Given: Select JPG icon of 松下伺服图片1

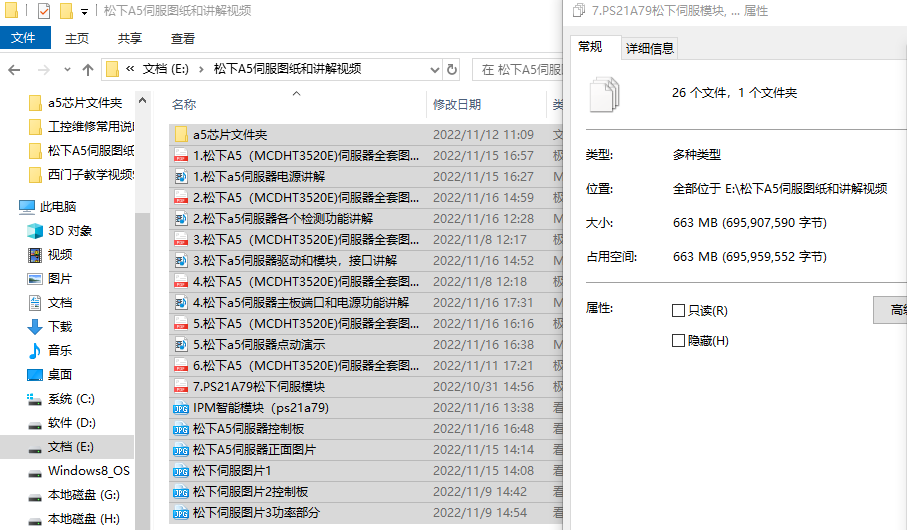Looking at the screenshot, I should tap(181, 471).
